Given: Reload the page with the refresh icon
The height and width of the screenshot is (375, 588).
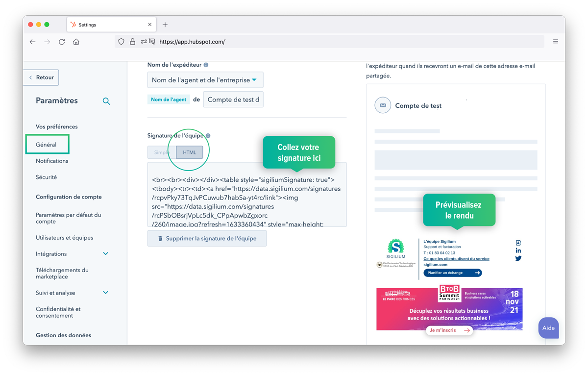Looking at the screenshot, I should [62, 42].
